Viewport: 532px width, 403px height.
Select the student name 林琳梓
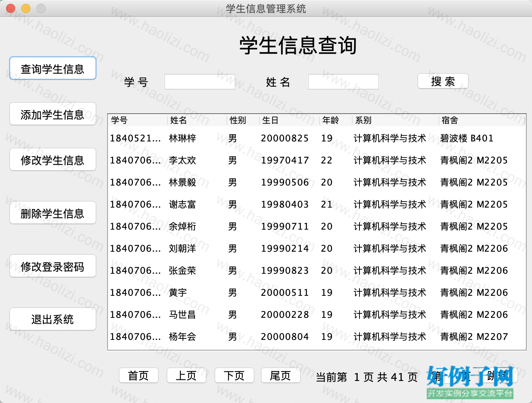pyautogui.click(x=182, y=138)
